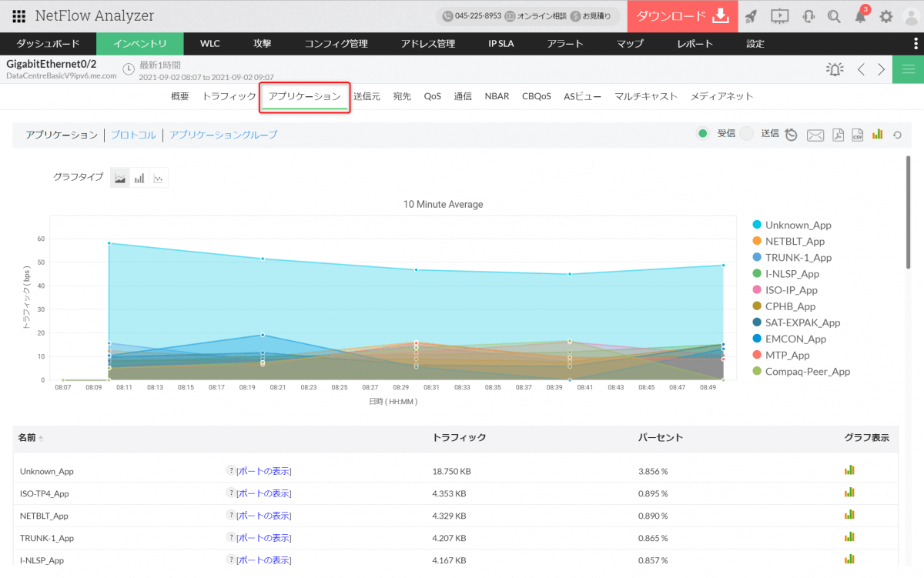Select bar chart graph type
Image resolution: width=924 pixels, height=578 pixels.
(139, 178)
